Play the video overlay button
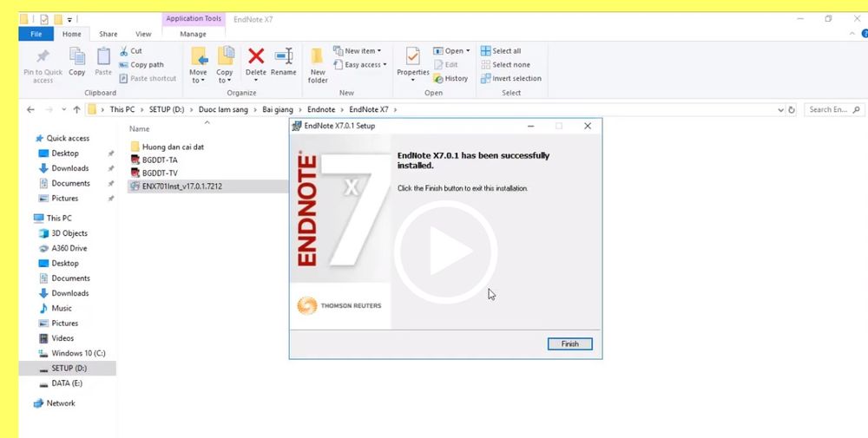 click(x=445, y=252)
